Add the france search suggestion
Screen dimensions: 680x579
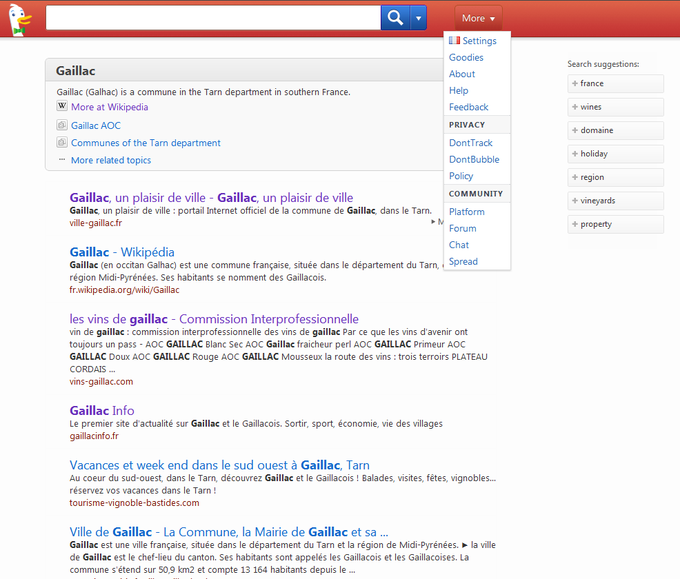tap(615, 83)
